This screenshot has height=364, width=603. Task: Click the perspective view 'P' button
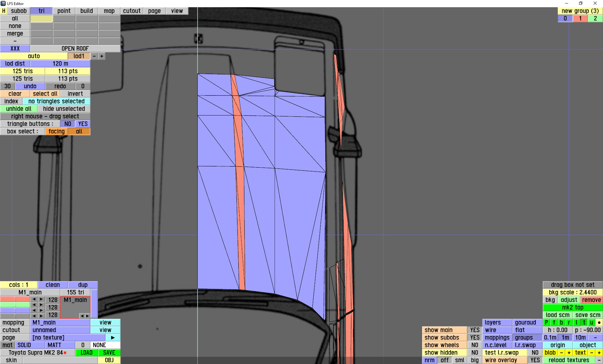[x=546, y=322]
